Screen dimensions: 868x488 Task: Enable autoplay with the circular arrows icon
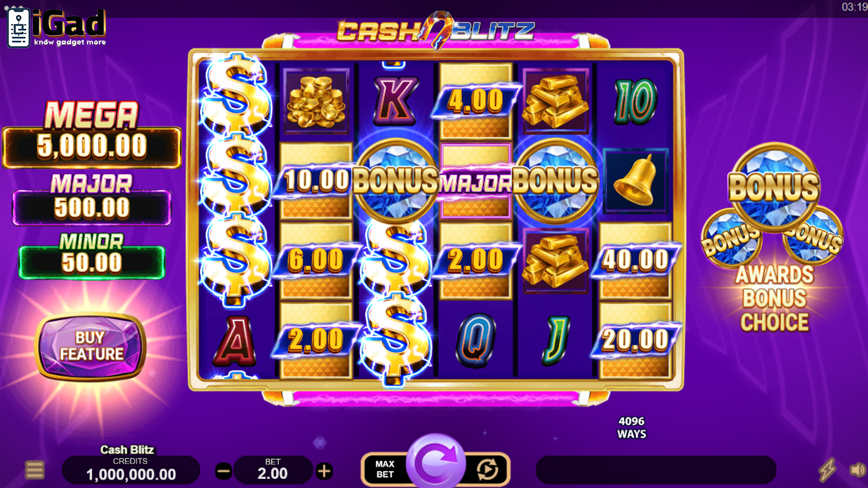(487, 470)
